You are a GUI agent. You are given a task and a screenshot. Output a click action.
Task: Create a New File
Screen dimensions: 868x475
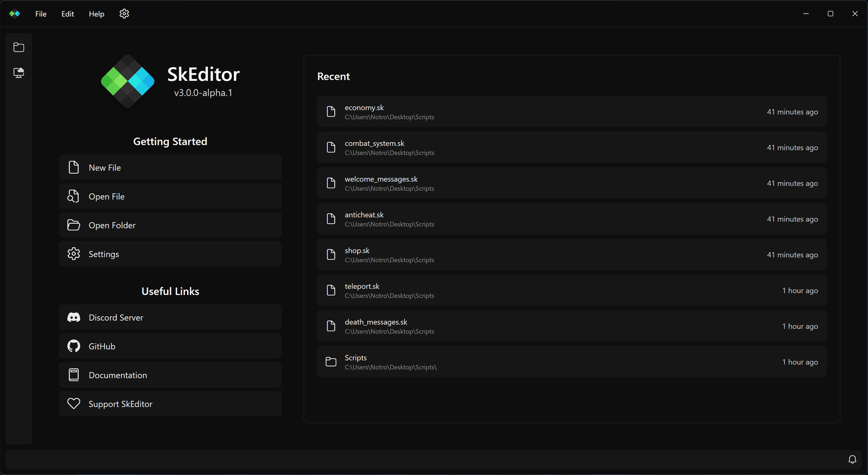tap(170, 168)
